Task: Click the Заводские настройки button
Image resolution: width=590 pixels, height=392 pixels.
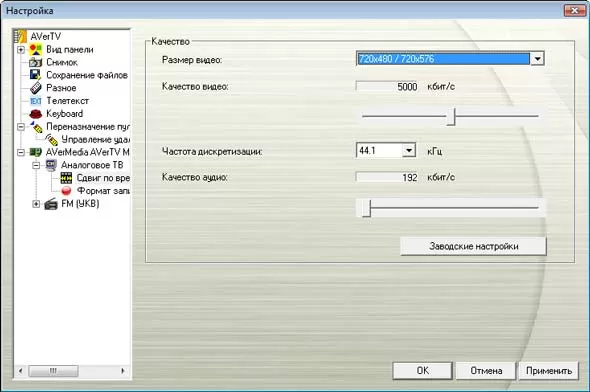Action: click(473, 246)
